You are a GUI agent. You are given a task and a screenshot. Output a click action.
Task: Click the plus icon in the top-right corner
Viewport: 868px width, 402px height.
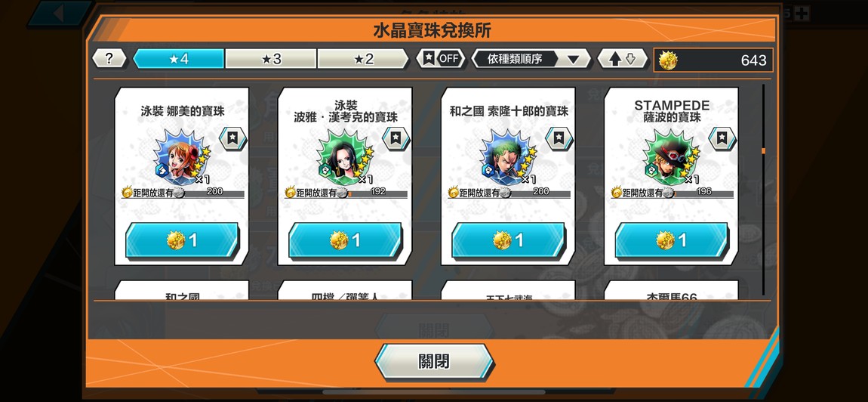pos(802,14)
